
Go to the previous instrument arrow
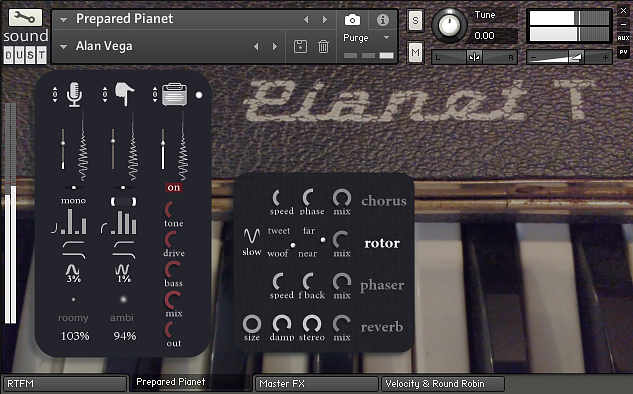[x=306, y=19]
